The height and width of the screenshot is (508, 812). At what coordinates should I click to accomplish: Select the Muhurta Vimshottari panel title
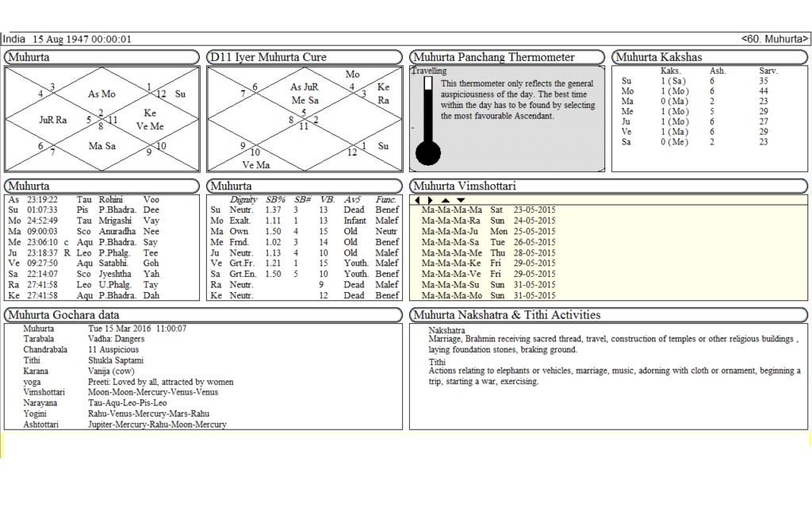(465, 186)
